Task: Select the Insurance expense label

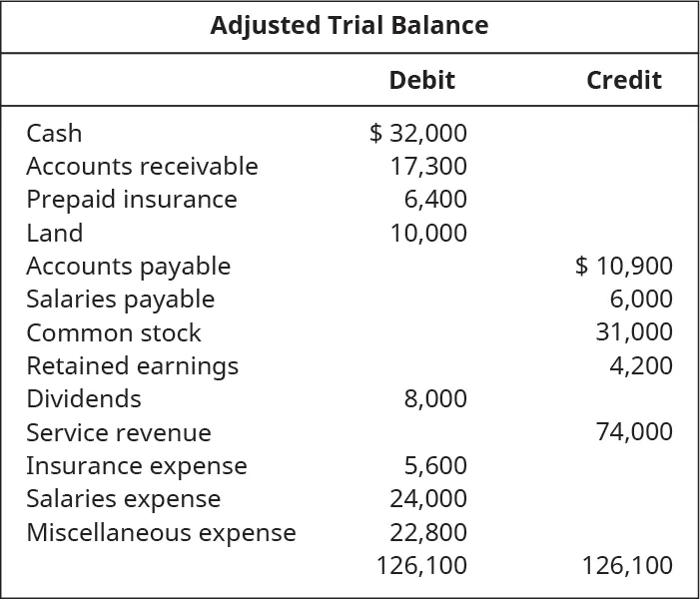Action: click(136, 465)
